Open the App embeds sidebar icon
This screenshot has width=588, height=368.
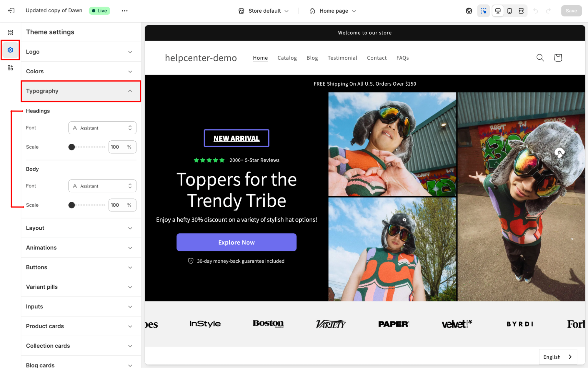pyautogui.click(x=10, y=68)
